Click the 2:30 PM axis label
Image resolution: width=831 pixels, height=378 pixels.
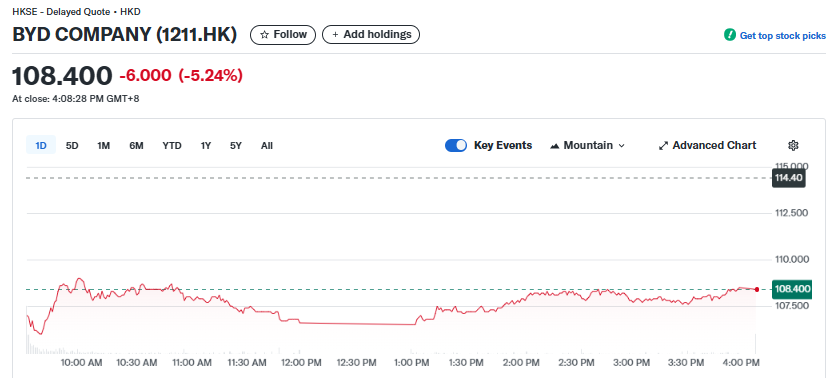point(576,363)
